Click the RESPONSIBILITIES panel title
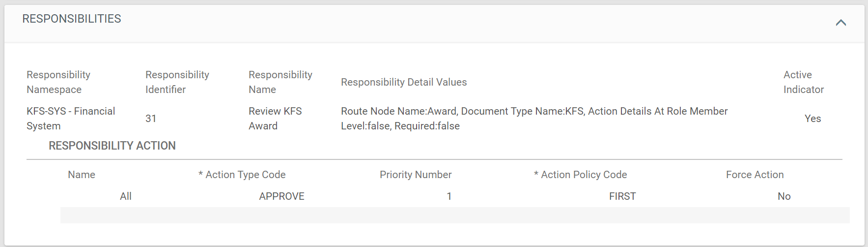 [x=72, y=19]
